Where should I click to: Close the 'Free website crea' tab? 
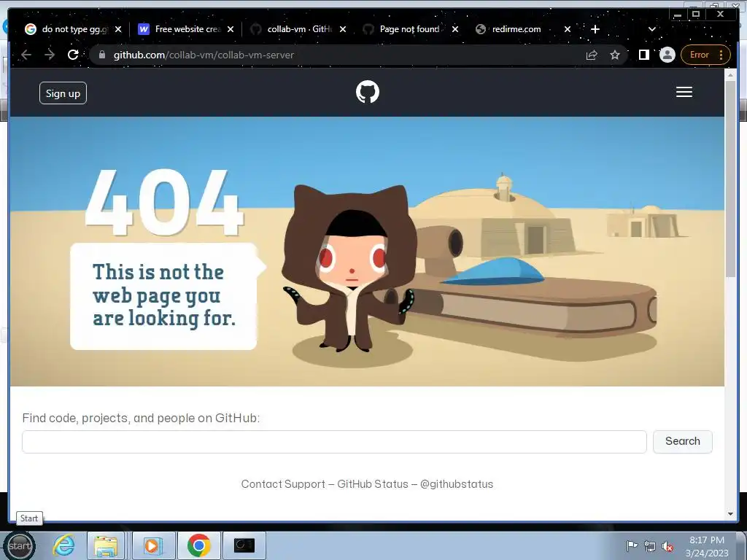[x=231, y=29]
